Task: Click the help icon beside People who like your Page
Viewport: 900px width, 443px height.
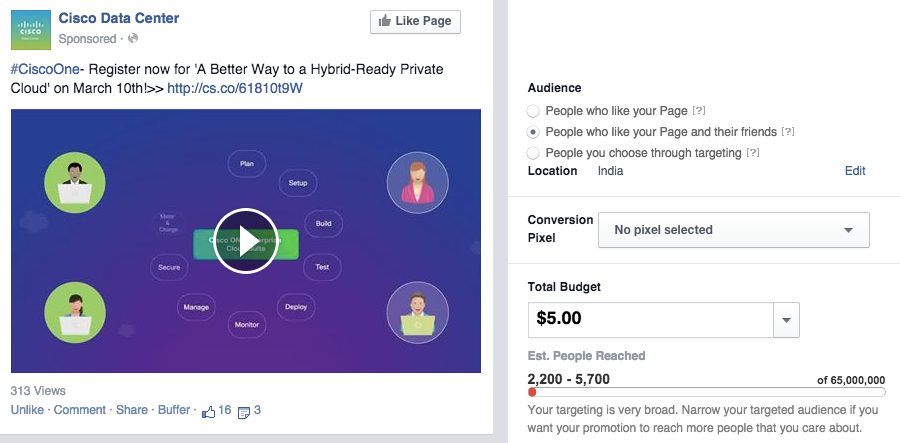Action: 699,111
